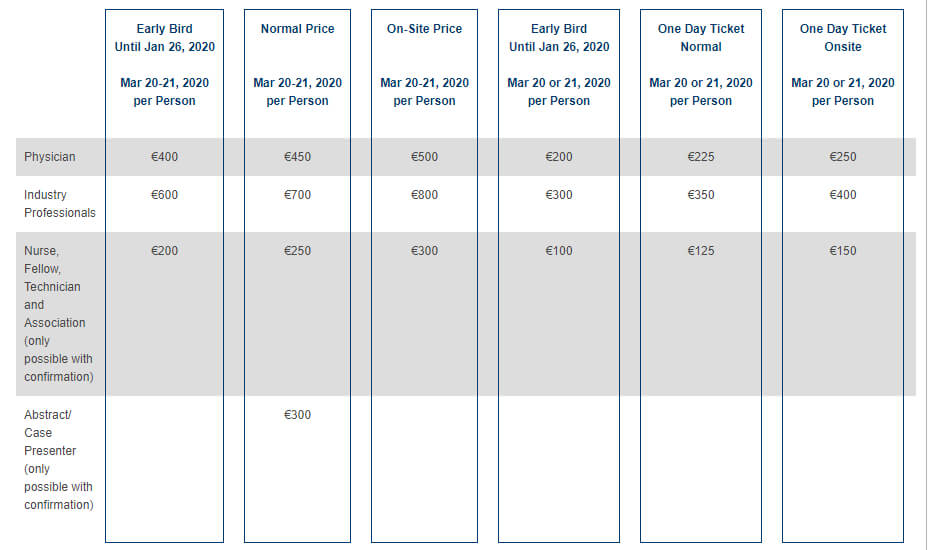The width and height of the screenshot is (930, 550).
Task: Click Industry Professionals one-day €350 price
Action: 700,195
